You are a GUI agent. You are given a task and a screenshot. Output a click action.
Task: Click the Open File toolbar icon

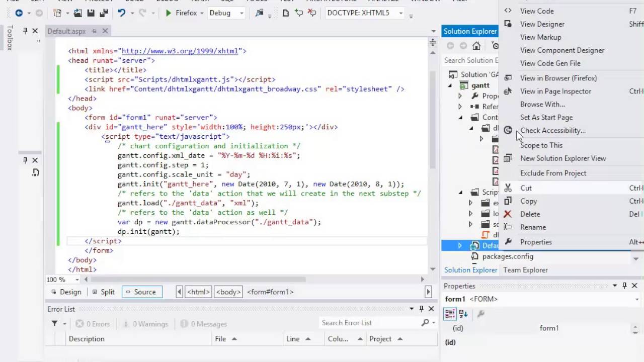pyautogui.click(x=78, y=13)
